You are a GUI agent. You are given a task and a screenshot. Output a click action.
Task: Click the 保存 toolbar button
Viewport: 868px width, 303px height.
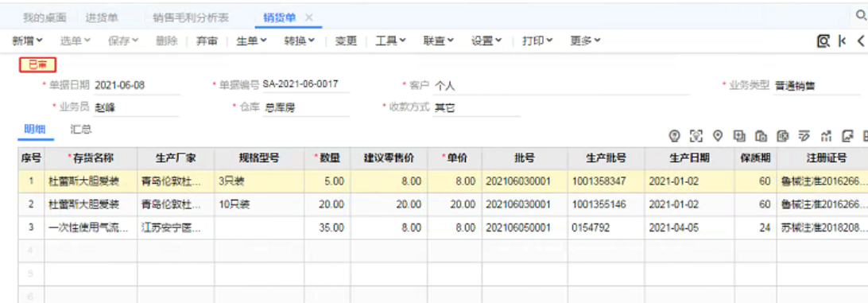point(123,41)
